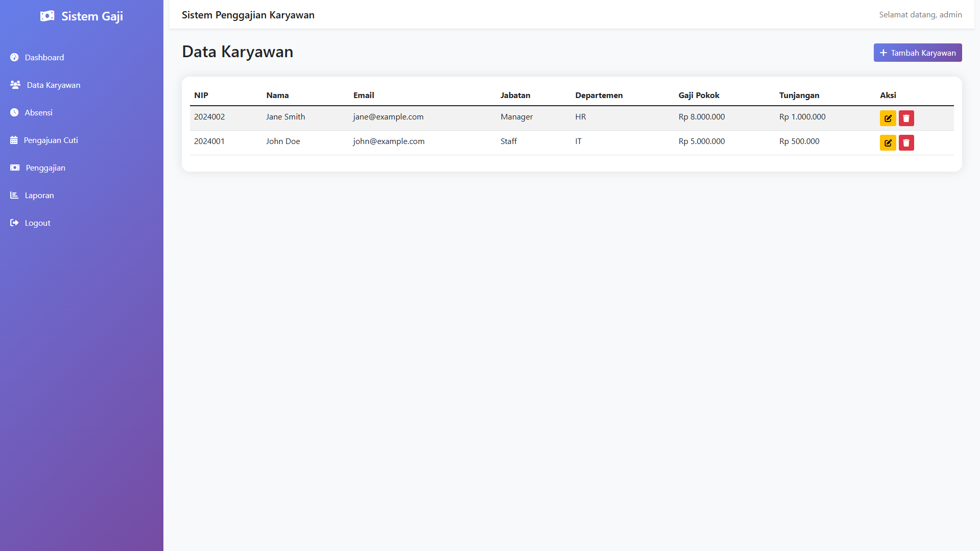Click the edit icon for Jane Smith
980x551 pixels.
pyautogui.click(x=888, y=118)
